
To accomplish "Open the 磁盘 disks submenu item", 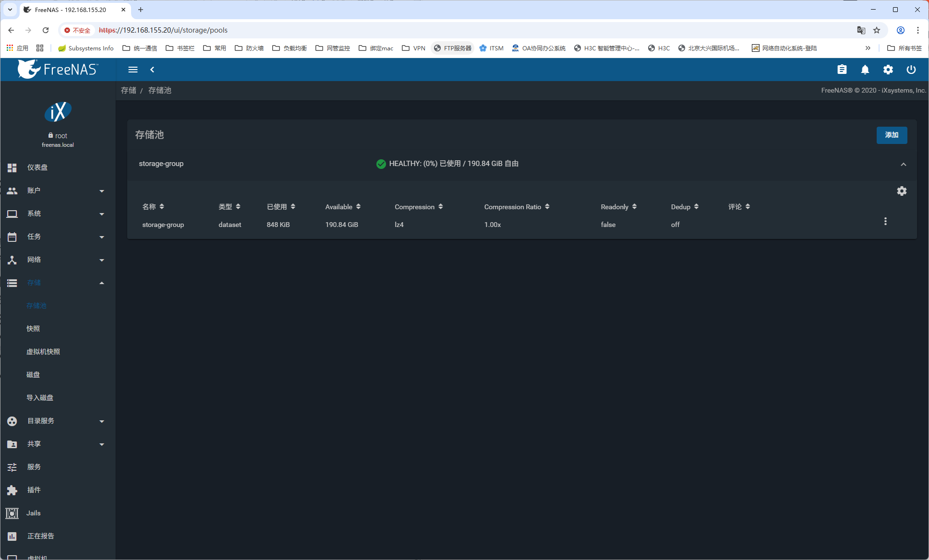I will (x=33, y=375).
